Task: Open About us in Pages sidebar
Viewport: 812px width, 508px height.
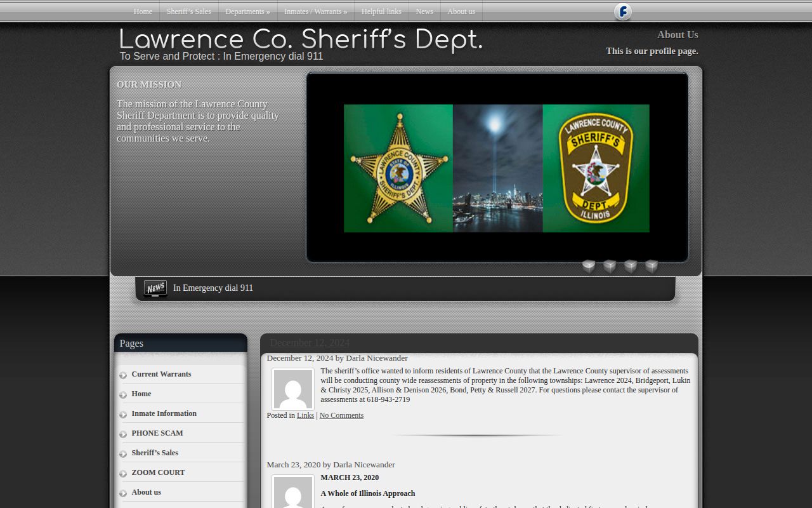Action: [x=147, y=492]
